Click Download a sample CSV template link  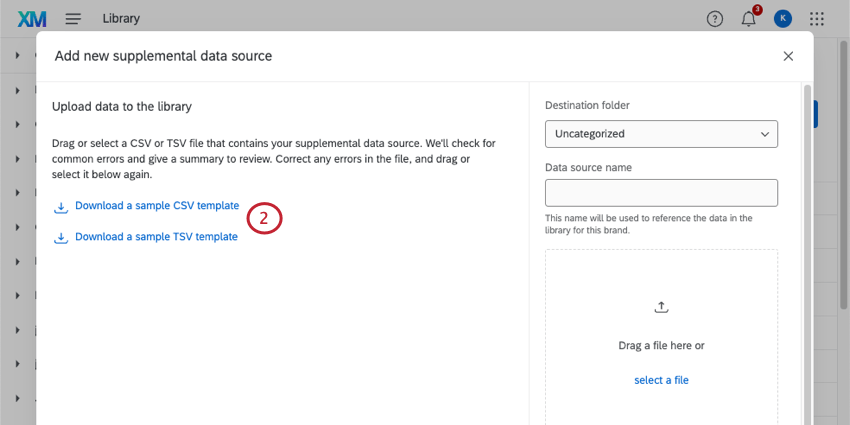click(x=157, y=206)
